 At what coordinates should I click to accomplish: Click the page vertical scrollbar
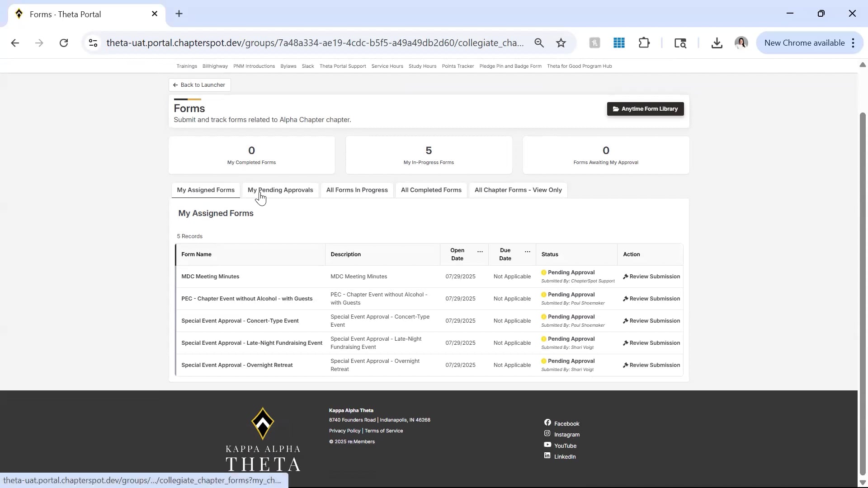862,289
